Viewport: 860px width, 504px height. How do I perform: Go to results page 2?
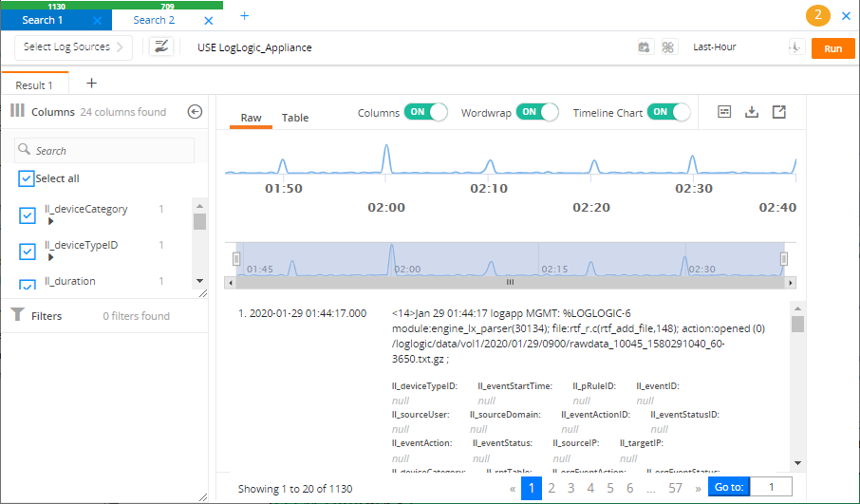(x=552, y=488)
